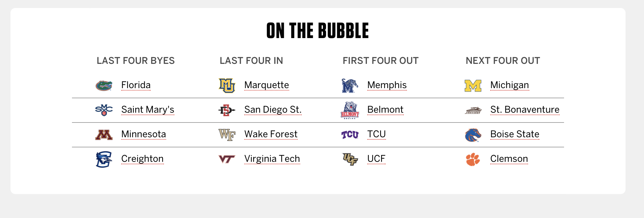Screen dimensions: 644x218
Task: Click the First Four Out heading
Action: [x=380, y=61]
